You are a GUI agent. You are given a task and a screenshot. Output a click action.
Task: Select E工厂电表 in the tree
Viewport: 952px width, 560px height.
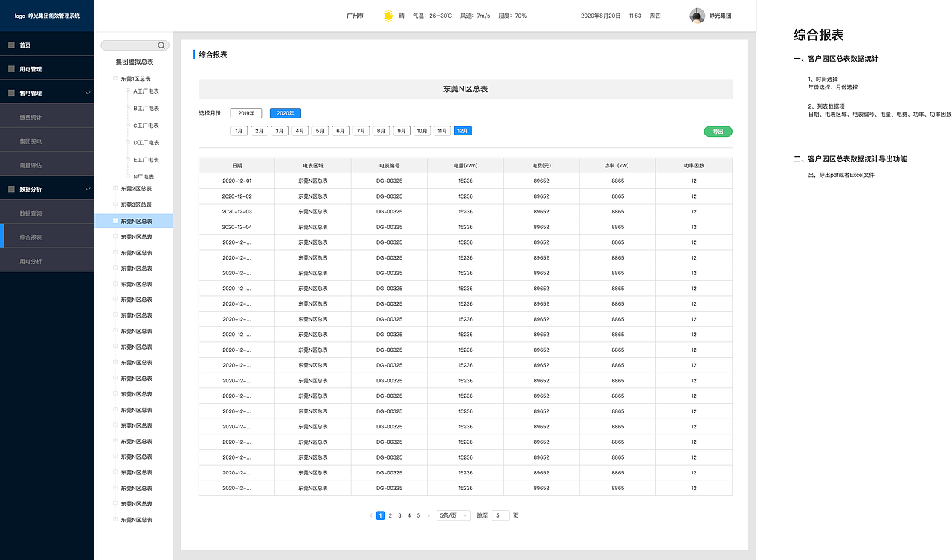click(x=147, y=160)
